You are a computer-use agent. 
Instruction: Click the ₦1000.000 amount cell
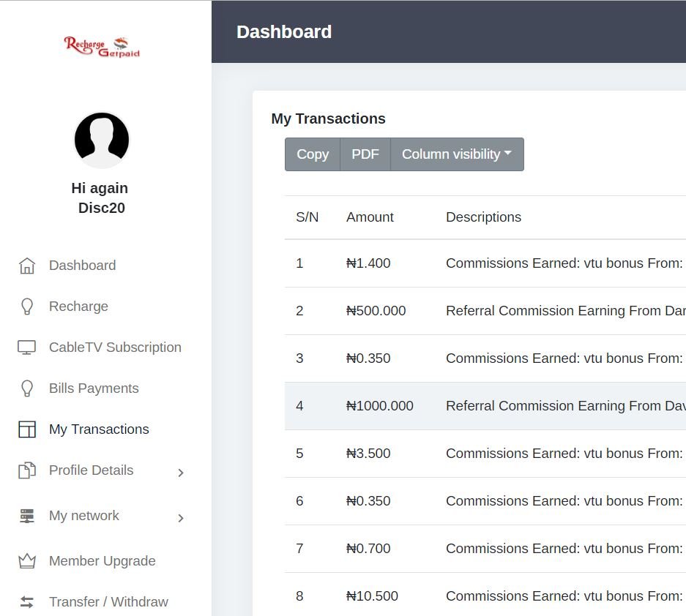[380, 406]
